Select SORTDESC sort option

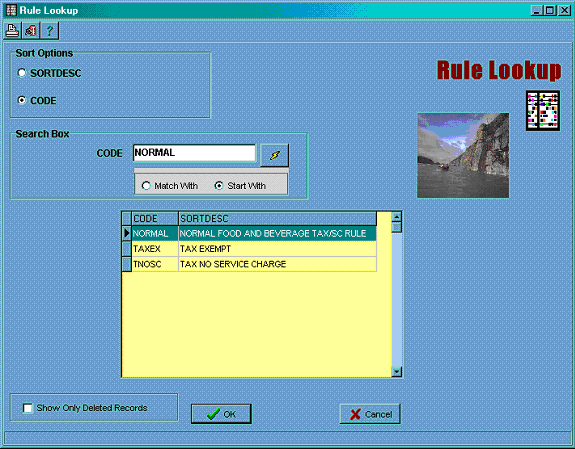click(22, 73)
